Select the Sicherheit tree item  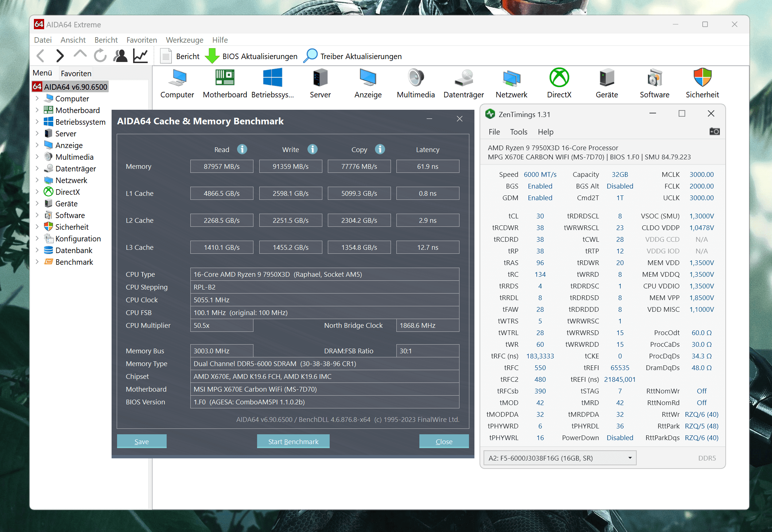tap(71, 227)
